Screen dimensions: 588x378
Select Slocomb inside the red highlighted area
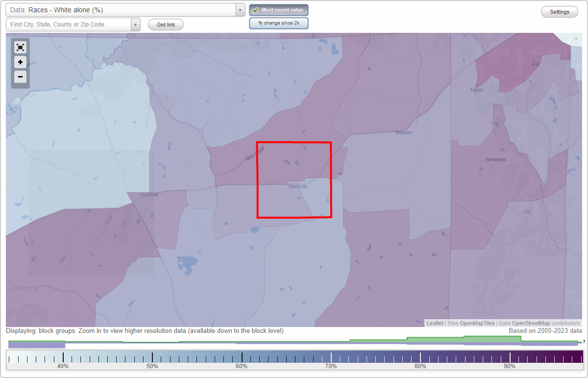pos(297,186)
